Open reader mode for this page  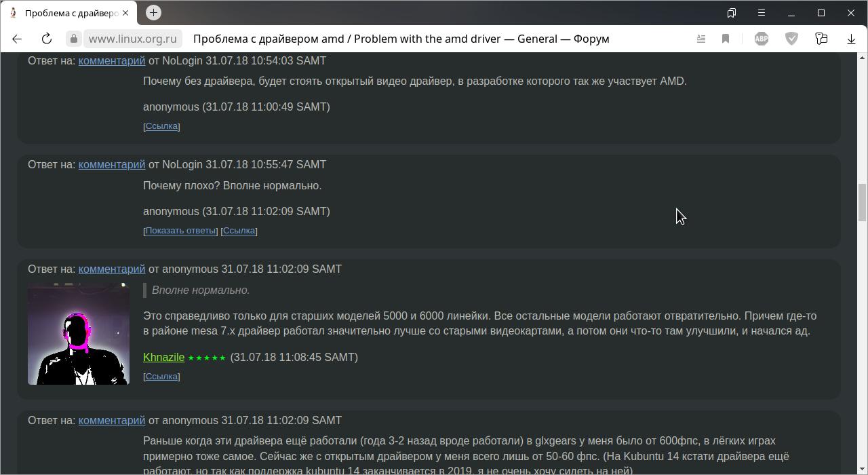pos(701,39)
